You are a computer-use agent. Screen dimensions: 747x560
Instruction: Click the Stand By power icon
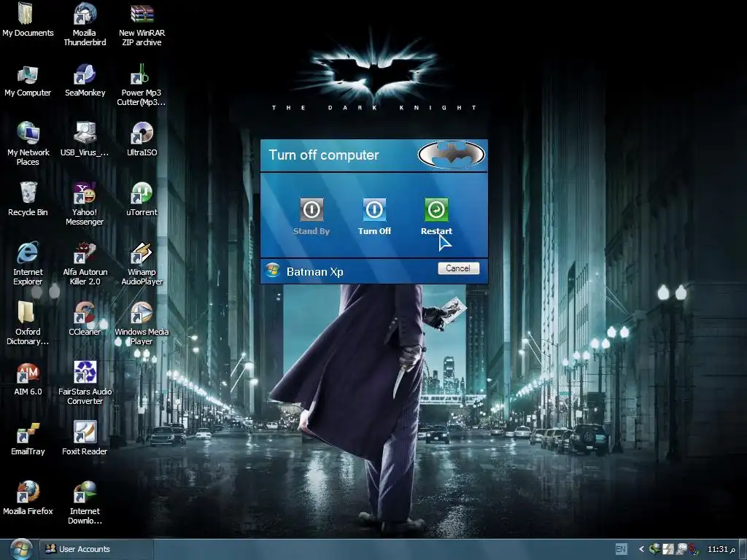[311, 210]
